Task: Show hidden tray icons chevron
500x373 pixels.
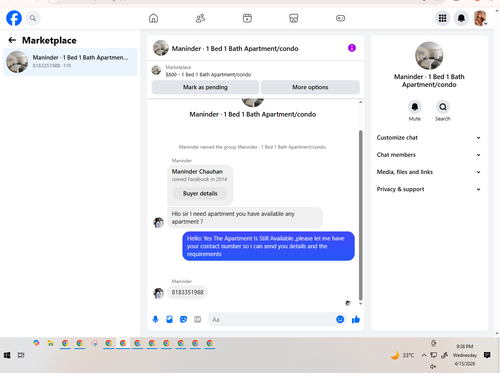Action: pos(424,355)
